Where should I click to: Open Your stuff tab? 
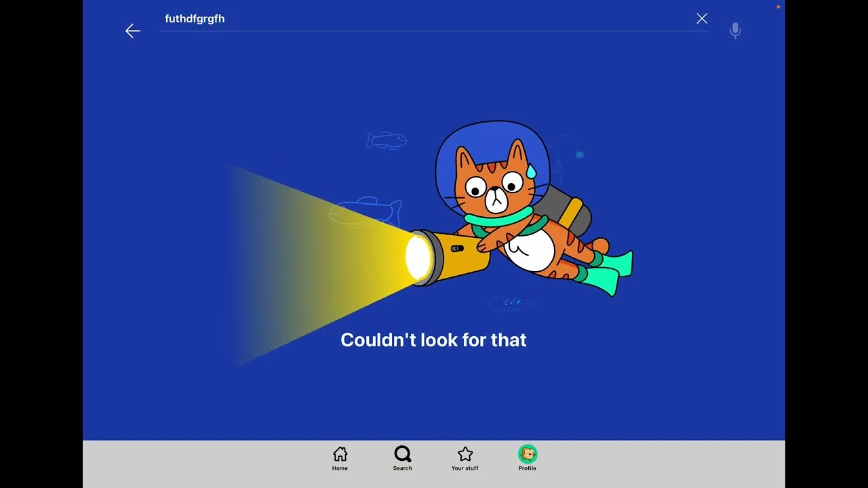(x=465, y=458)
